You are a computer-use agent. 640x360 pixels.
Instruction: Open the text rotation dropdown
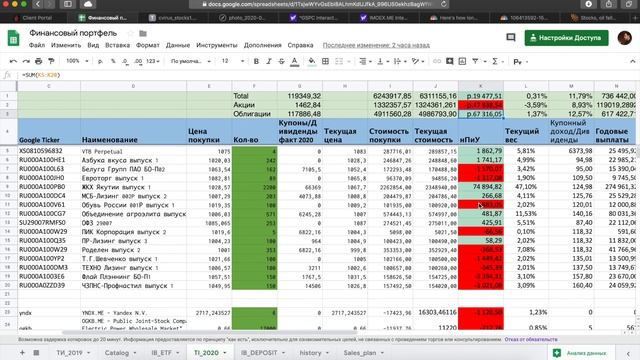(x=418, y=61)
